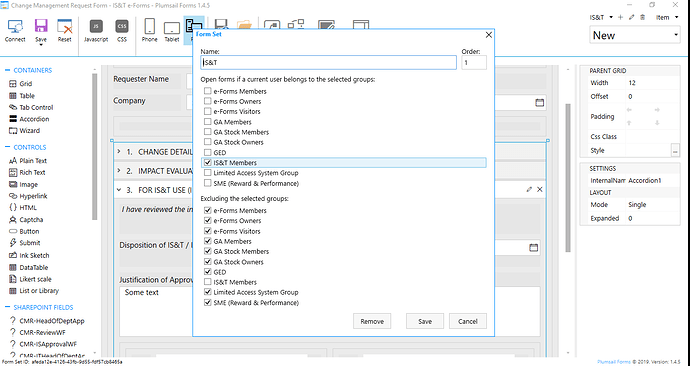Click the ellipsis button beside Style

pyautogui.click(x=675, y=150)
